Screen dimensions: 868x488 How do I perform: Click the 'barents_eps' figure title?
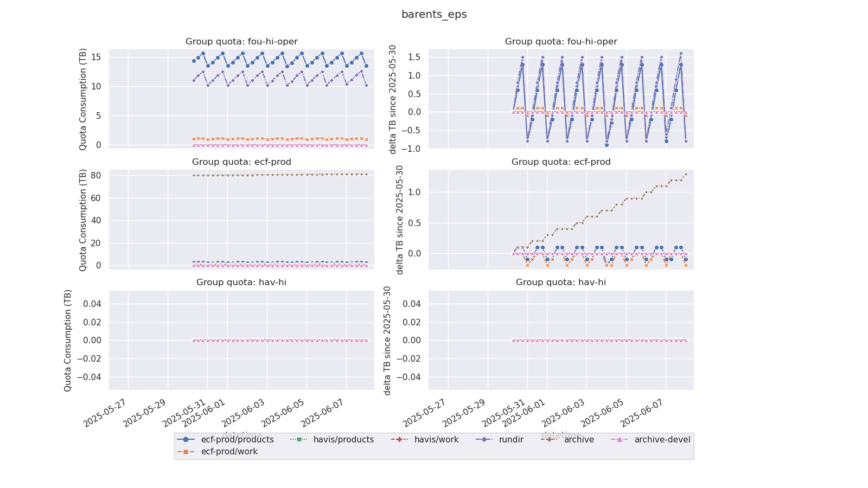pyautogui.click(x=434, y=15)
